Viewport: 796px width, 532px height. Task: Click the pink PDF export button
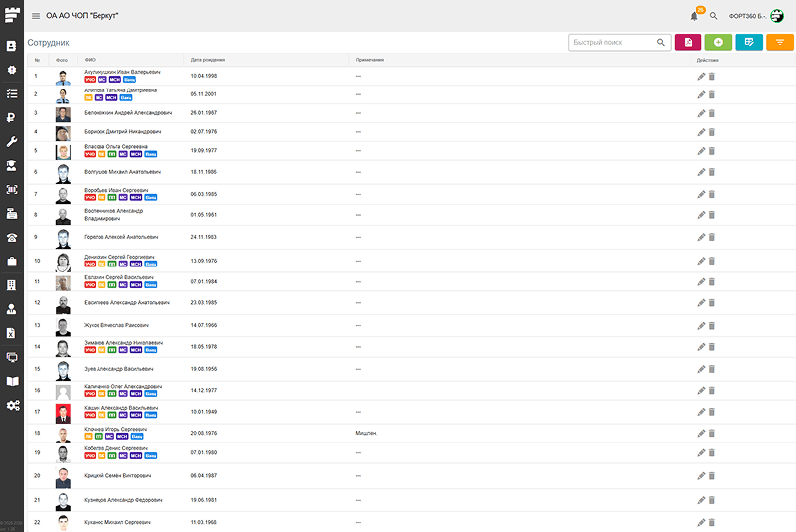687,42
